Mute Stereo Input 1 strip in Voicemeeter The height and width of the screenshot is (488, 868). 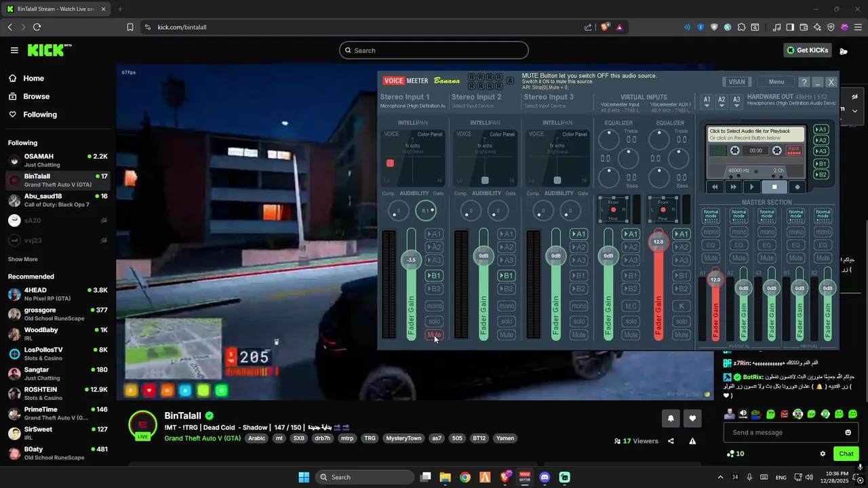[x=434, y=335]
